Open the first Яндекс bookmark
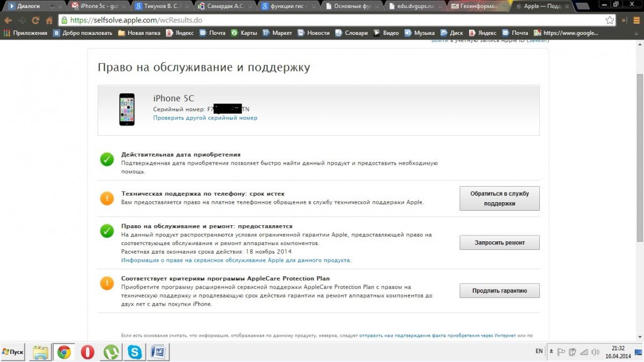Image resolution: width=644 pixels, height=362 pixels. coord(180,33)
